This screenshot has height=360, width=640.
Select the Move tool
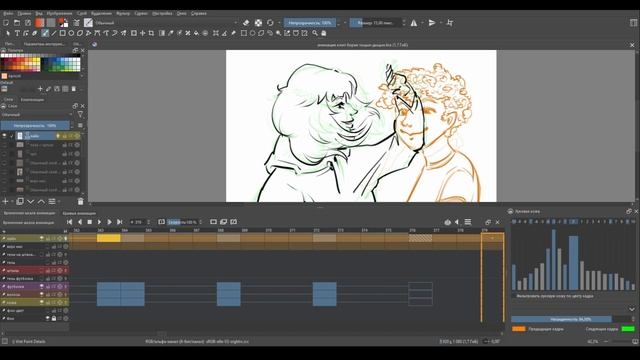142,33
